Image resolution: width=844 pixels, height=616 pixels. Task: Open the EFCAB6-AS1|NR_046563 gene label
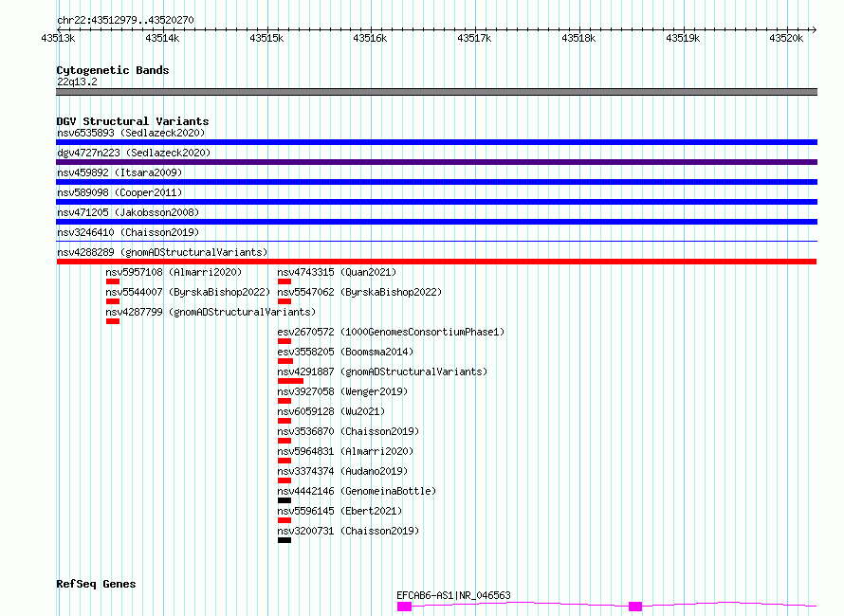pyautogui.click(x=453, y=595)
